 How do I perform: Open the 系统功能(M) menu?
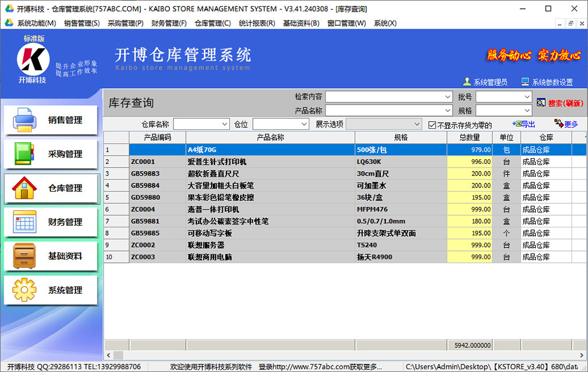click(36, 24)
